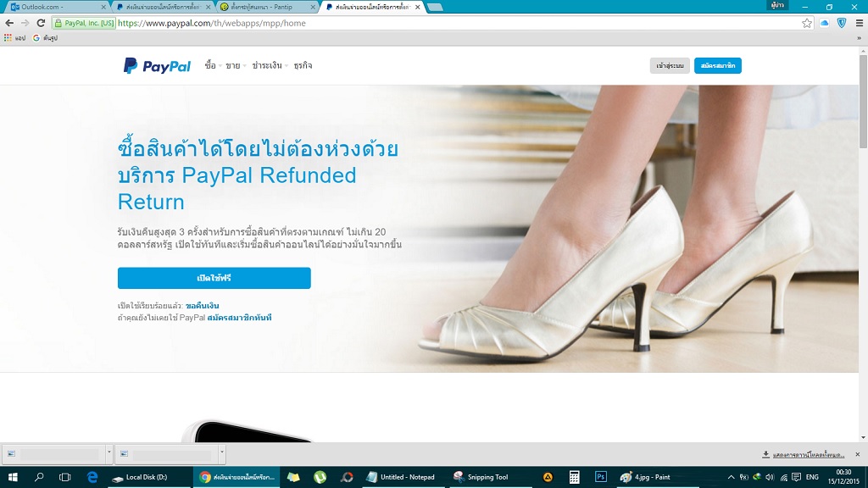Expand the ขาย (Sell) menu
The image size is (868, 488).
(x=236, y=65)
